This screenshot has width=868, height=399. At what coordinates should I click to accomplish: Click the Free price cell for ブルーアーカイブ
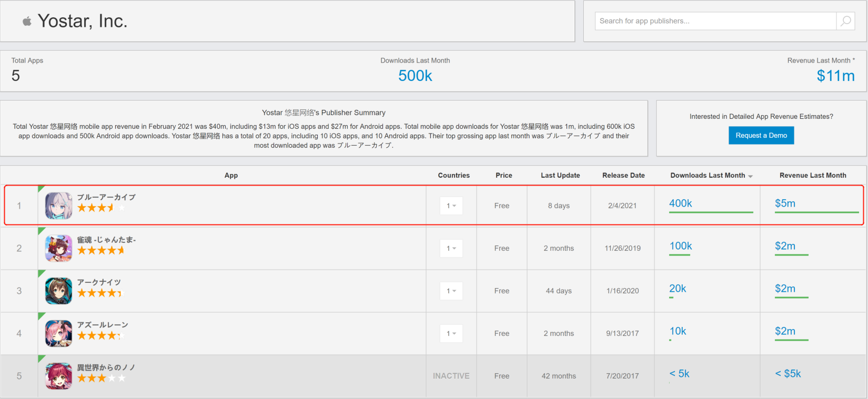click(502, 206)
